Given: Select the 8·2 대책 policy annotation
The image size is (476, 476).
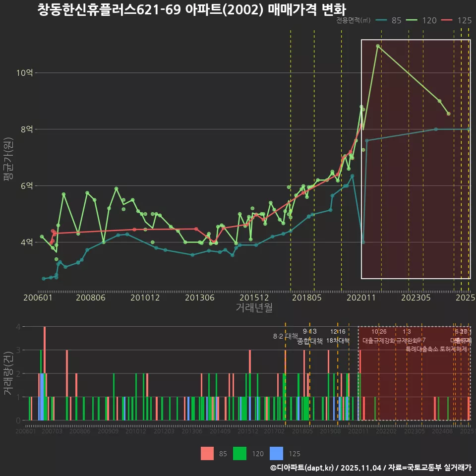Looking at the screenshot, I should pyautogui.click(x=285, y=336).
